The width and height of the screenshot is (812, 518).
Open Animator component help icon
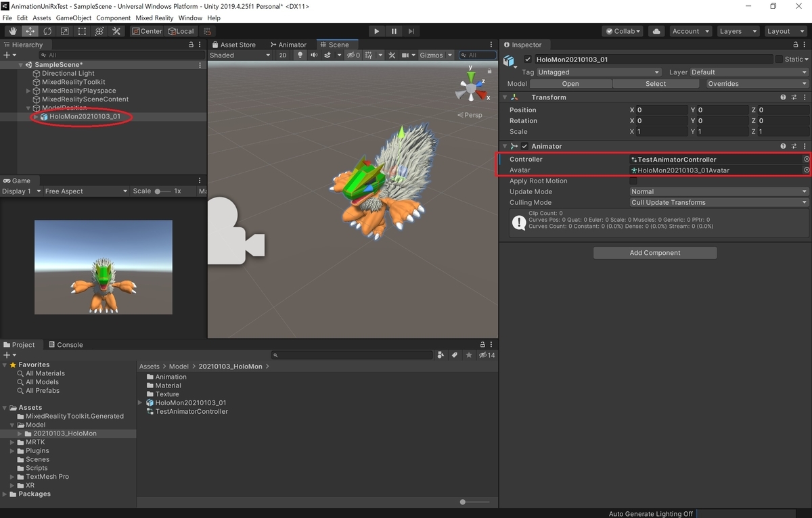[x=783, y=146]
